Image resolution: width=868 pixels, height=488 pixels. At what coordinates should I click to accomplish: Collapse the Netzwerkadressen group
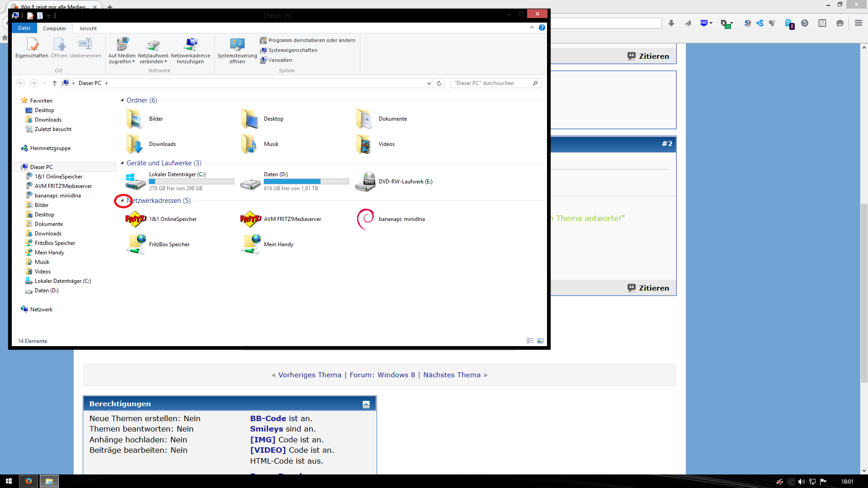pos(122,201)
